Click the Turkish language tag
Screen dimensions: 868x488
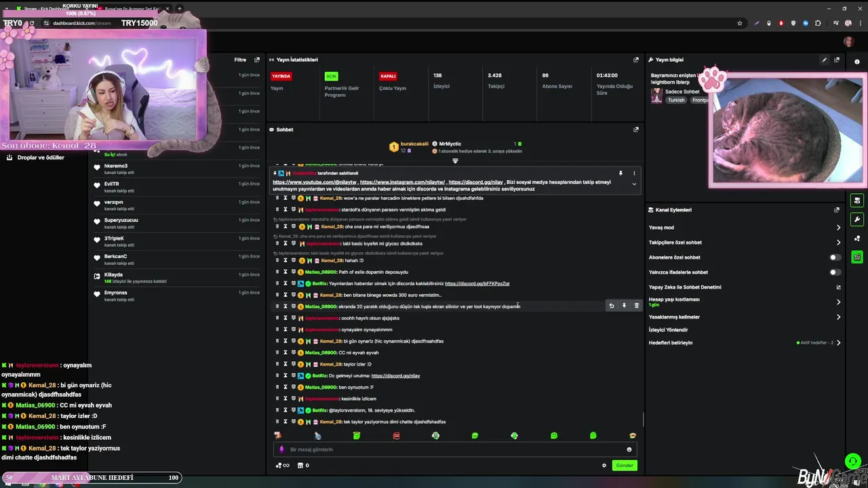coord(676,100)
